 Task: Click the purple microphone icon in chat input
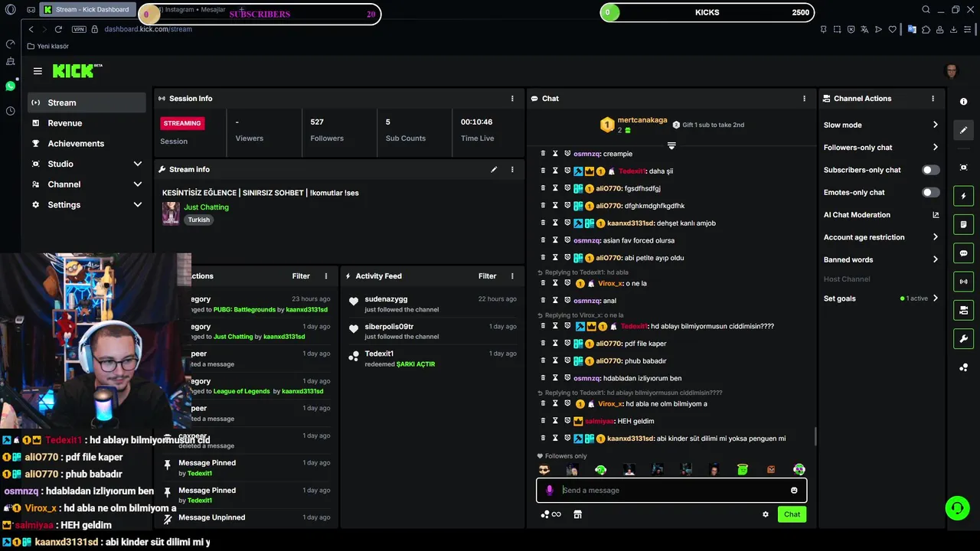[x=549, y=491]
